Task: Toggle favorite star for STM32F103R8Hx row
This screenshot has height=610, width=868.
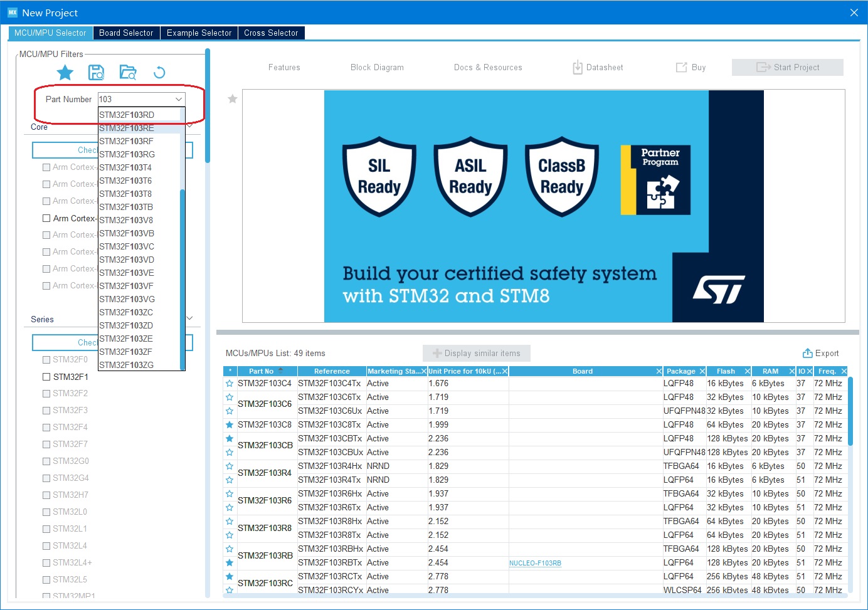Action: click(230, 522)
